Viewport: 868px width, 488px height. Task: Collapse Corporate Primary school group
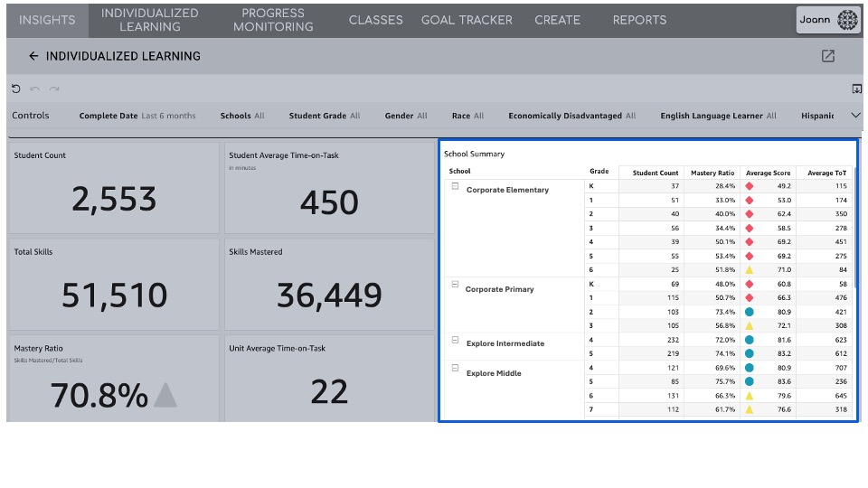(x=455, y=285)
